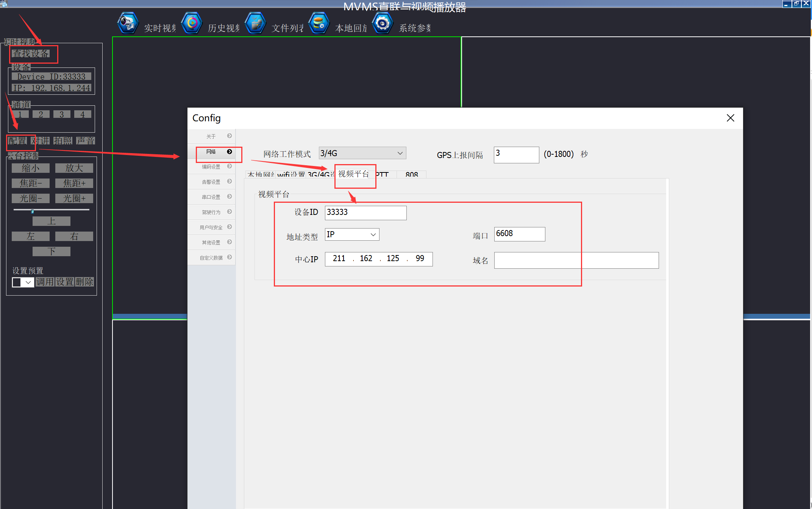
Task: Open the 实时视频 live video camera icon
Action: coord(128,23)
